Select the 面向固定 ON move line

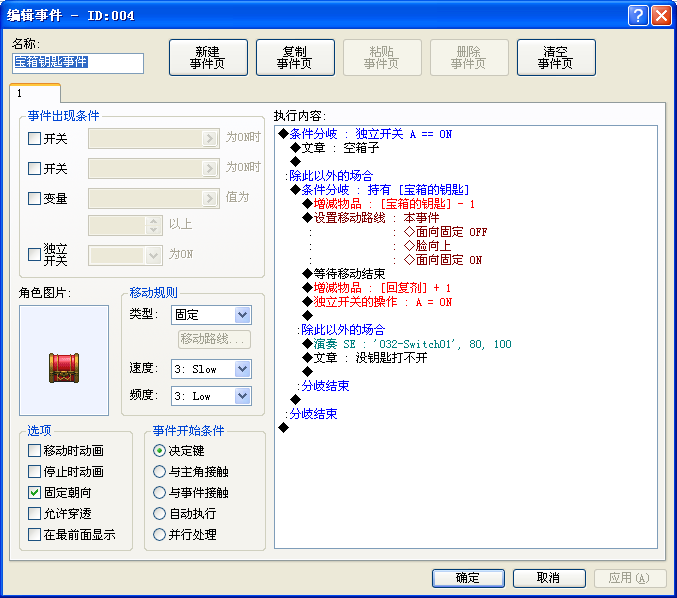(443, 260)
